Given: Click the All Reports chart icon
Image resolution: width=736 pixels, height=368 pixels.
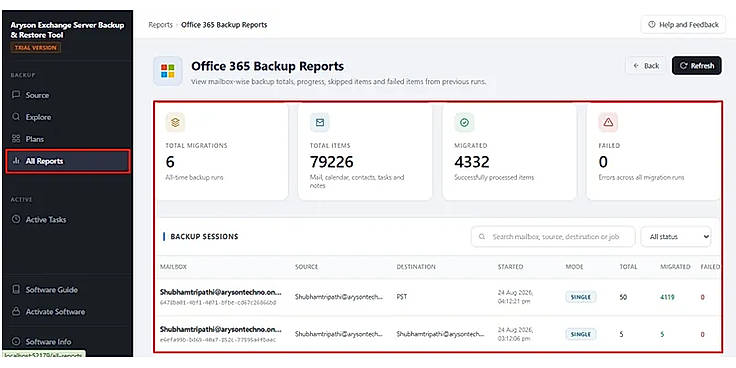Looking at the screenshot, I should tap(16, 161).
